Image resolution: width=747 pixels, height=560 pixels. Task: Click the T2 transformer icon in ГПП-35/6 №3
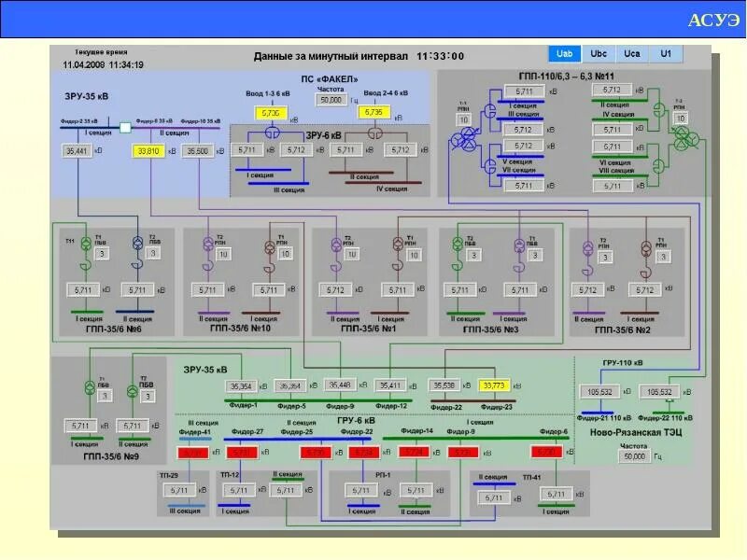point(458,244)
